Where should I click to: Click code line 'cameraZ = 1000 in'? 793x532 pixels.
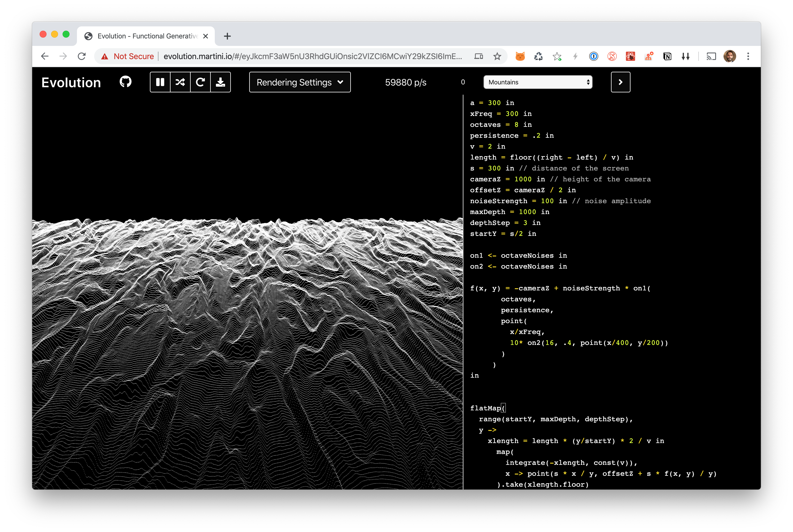(507, 179)
